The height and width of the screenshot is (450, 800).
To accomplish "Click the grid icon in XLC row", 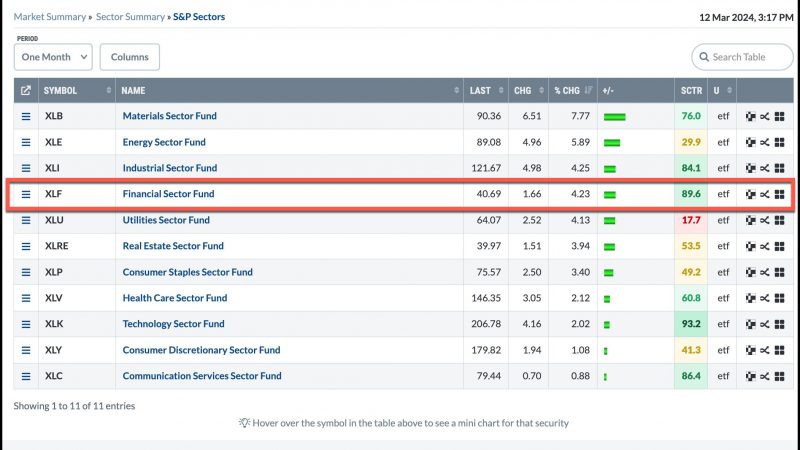I will tap(780, 377).
